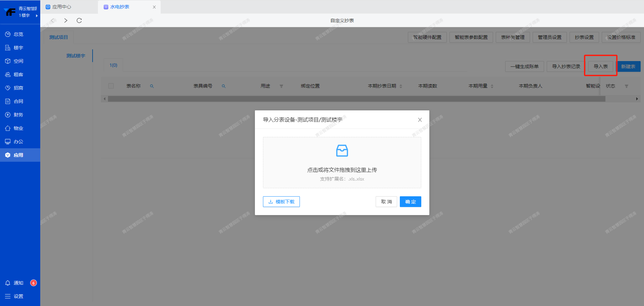Open the 状态 column filter
644x306 pixels.
pos(626,86)
